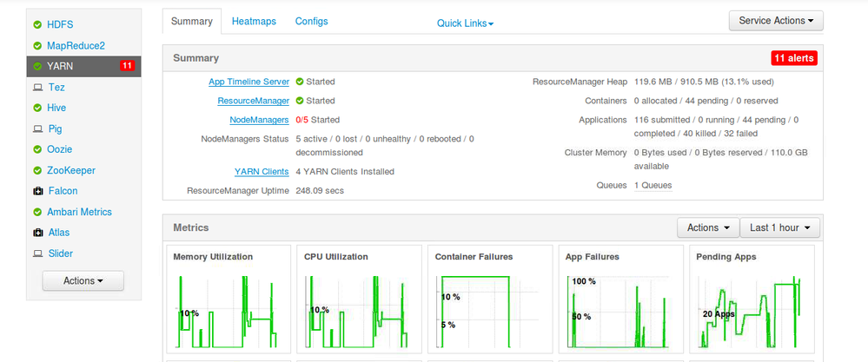This screenshot has width=868, height=362.
Task: Click the laptop icon next to Tez
Action: tap(37, 87)
